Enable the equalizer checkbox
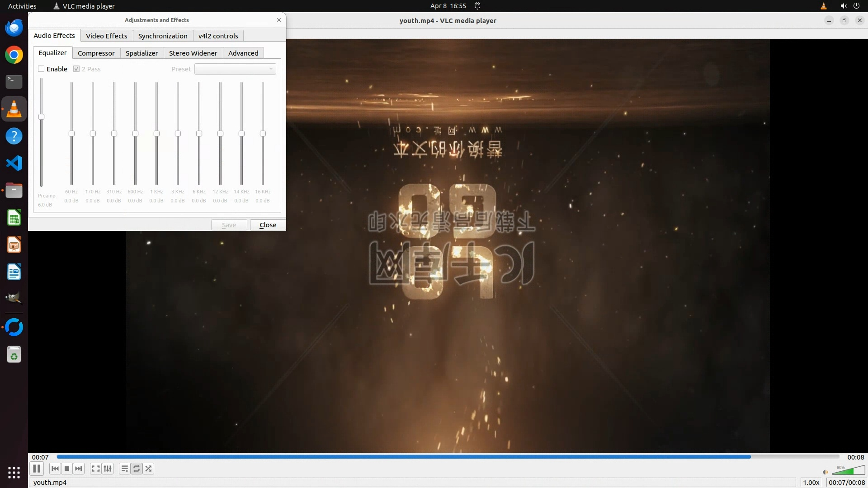The image size is (868, 488). tap(42, 69)
